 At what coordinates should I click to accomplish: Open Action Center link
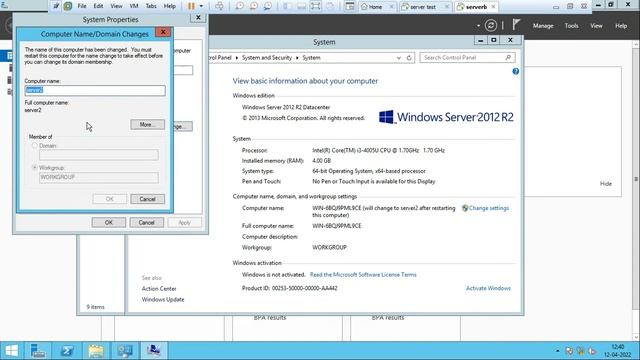tap(159, 289)
